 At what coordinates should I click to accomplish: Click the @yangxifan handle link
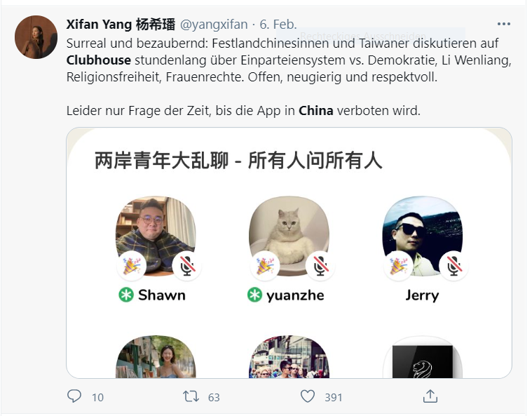214,25
